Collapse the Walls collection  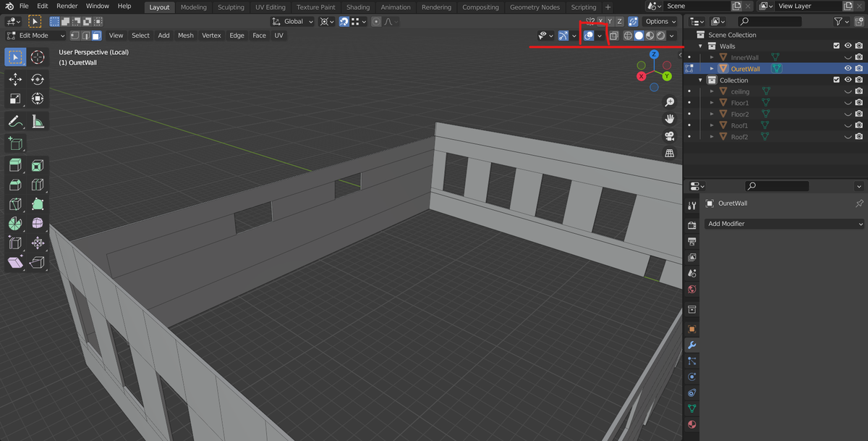point(700,46)
